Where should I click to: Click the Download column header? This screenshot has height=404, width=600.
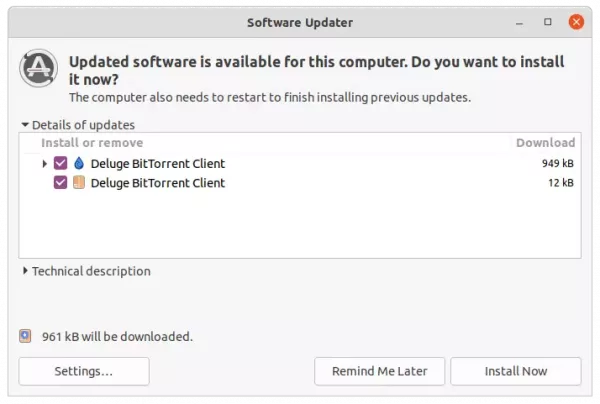pyautogui.click(x=545, y=143)
